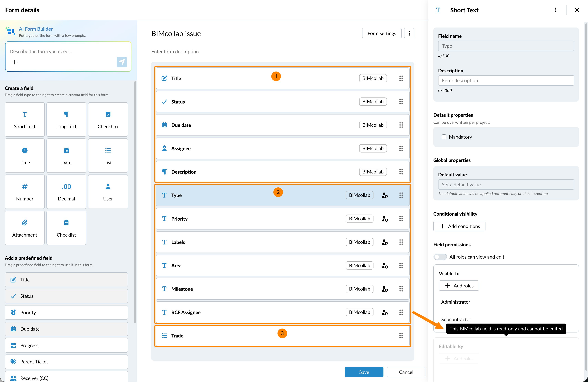588x382 pixels.
Task: Click the Enter description field
Action: (506, 80)
